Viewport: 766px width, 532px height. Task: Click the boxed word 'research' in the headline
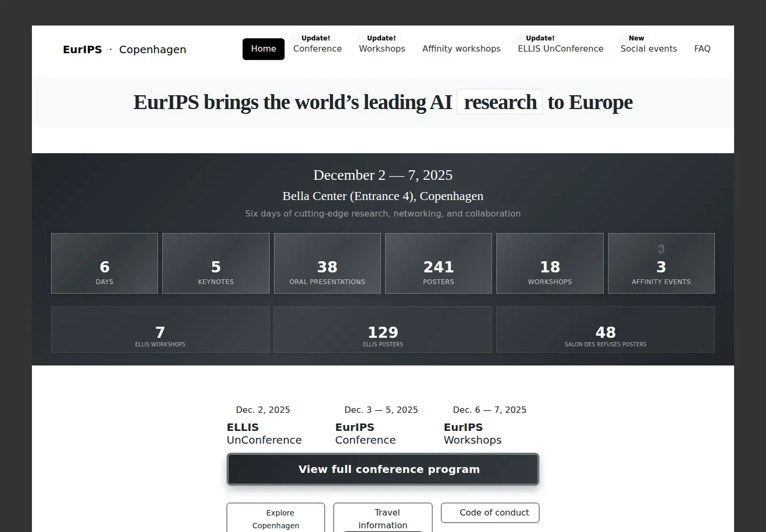(500, 102)
